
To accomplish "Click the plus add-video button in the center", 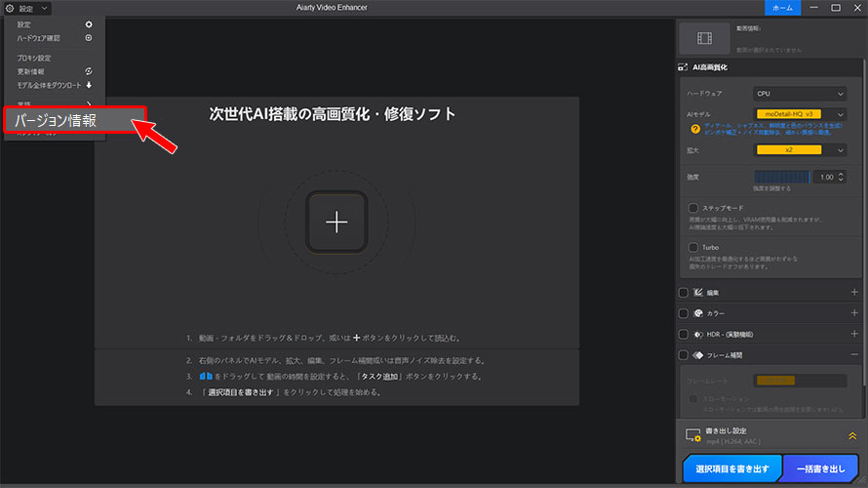I will 336,223.
